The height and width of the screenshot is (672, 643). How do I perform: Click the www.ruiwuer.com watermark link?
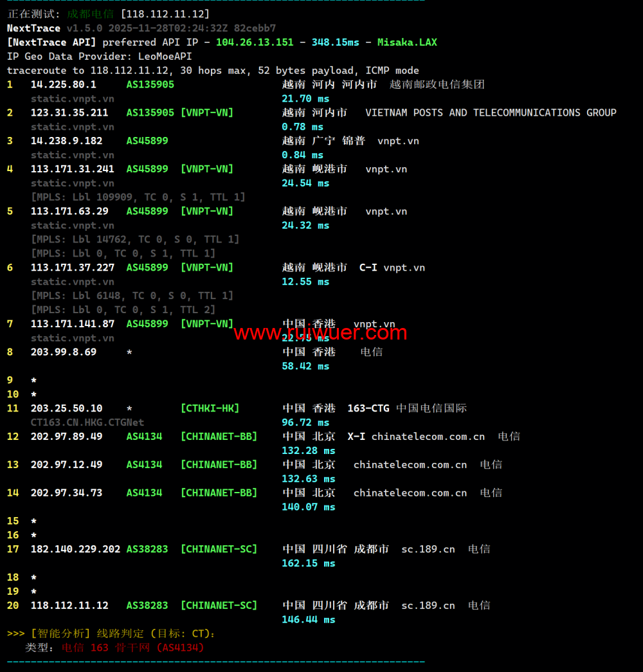pyautogui.click(x=320, y=333)
